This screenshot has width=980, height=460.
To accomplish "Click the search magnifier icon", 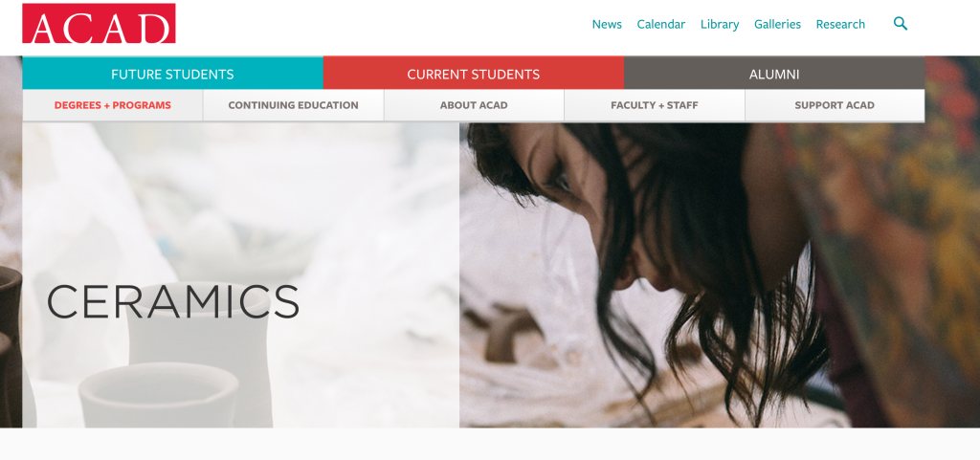I will 900,24.
